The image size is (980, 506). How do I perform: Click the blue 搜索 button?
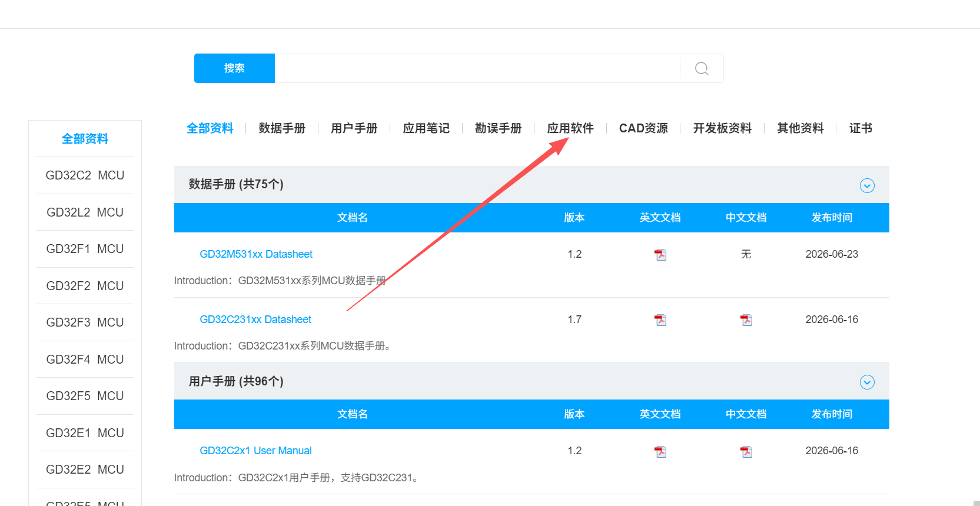234,68
